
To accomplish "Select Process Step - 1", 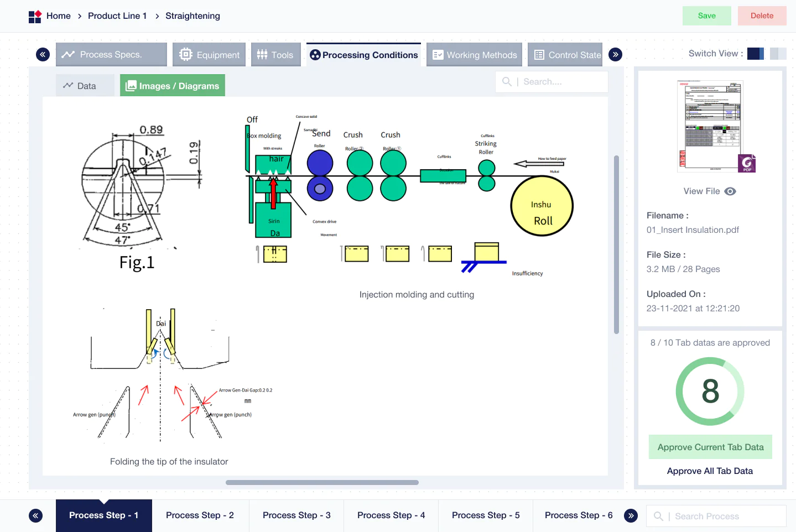I will [104, 516].
